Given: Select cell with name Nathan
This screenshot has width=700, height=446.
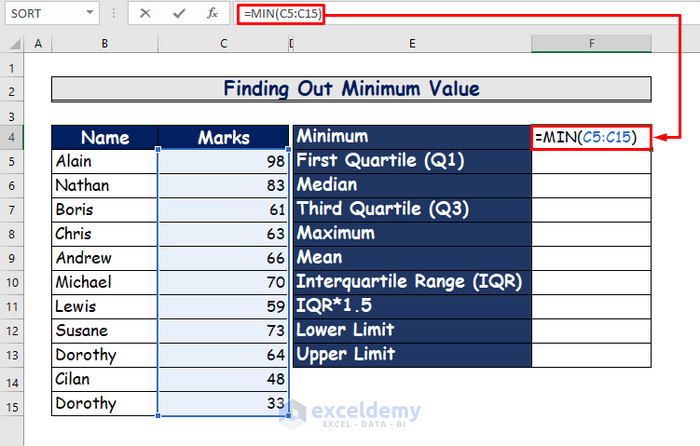Looking at the screenshot, I should [104, 185].
